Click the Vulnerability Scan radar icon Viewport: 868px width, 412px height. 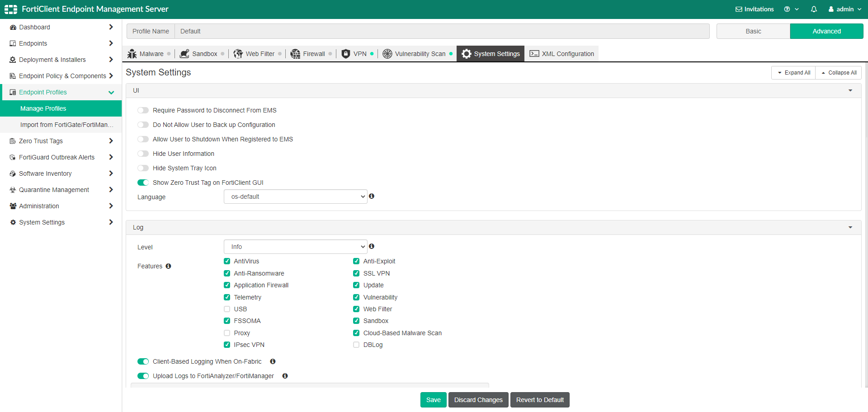pyautogui.click(x=387, y=54)
